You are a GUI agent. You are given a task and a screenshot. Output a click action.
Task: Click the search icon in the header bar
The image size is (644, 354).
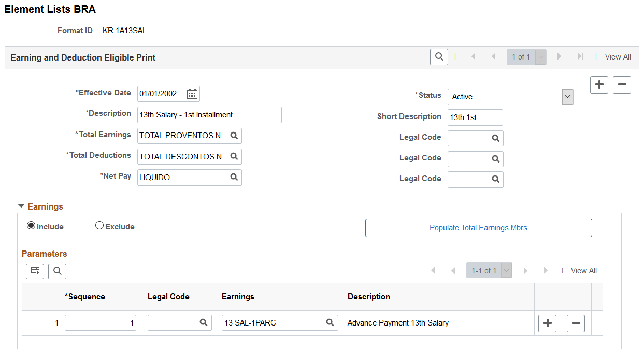coord(438,56)
